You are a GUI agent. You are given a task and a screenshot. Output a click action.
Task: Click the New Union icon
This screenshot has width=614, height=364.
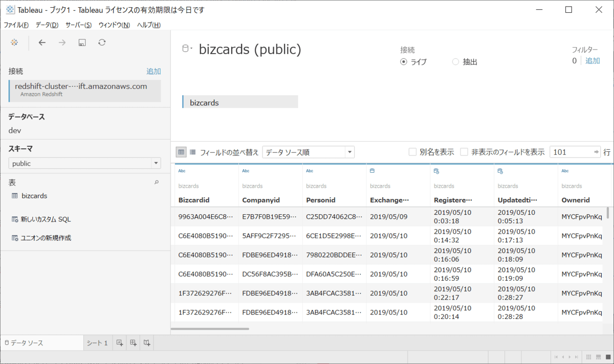pos(15,238)
